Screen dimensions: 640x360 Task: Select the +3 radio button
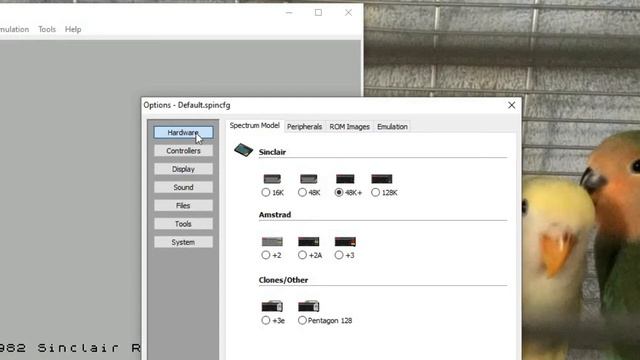tap(339, 255)
